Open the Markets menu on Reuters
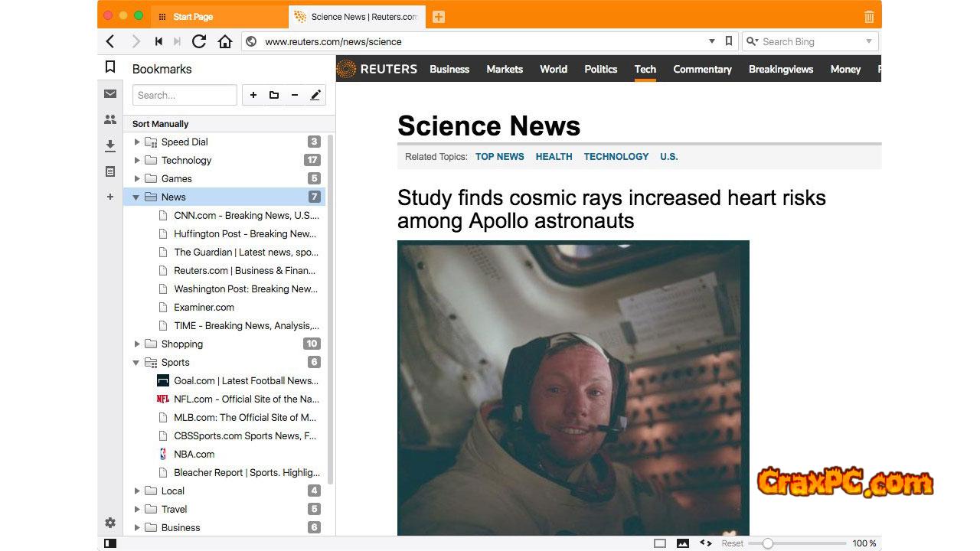 (x=505, y=69)
